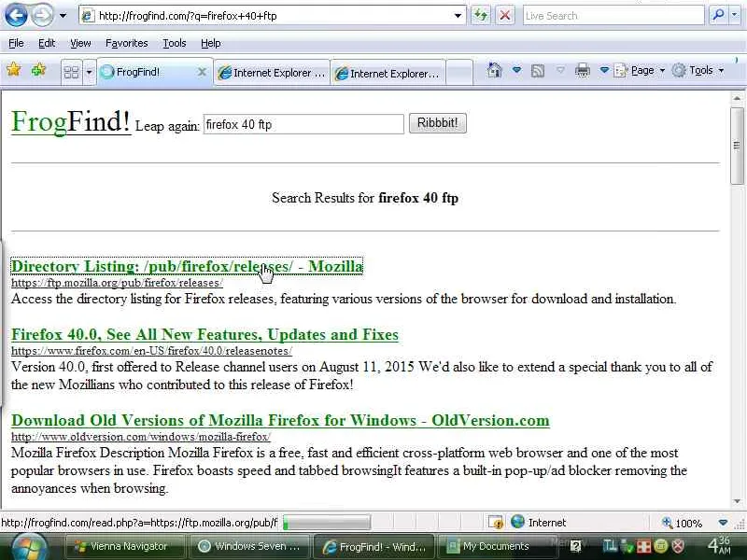Click the yellow round tray icon
747x560 pixels.
click(x=661, y=546)
